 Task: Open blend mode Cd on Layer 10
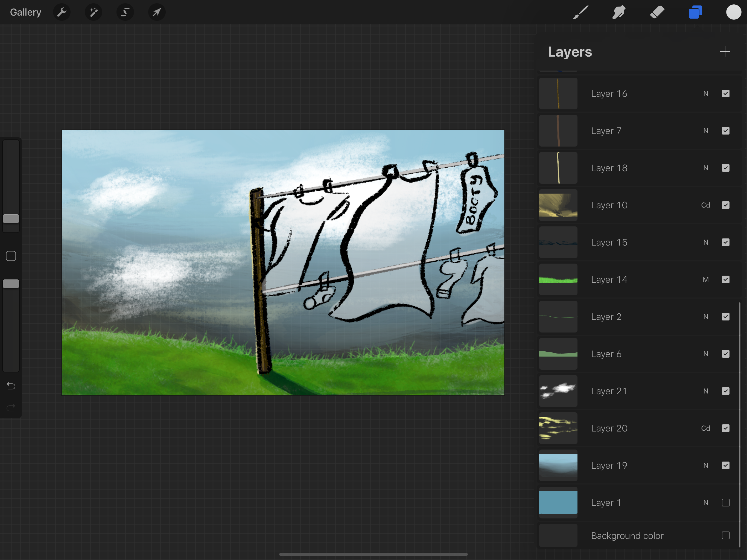point(705,205)
